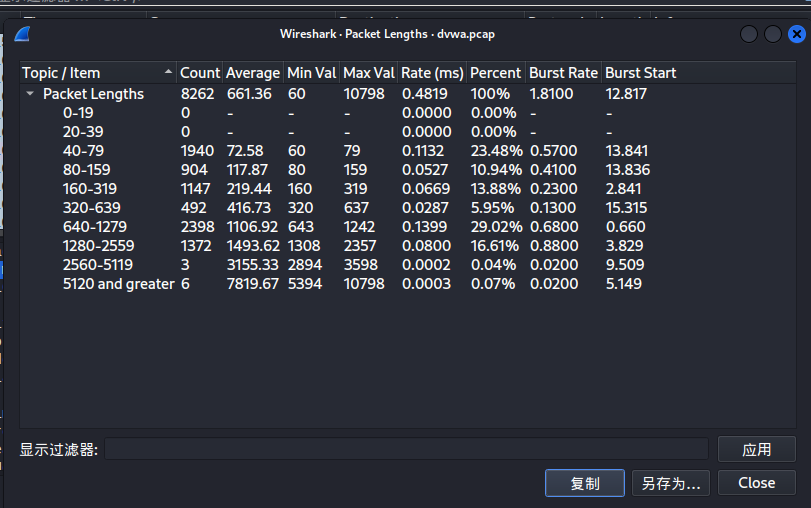Click the display filter input field
Viewport: 811px width, 508px height.
pos(407,449)
